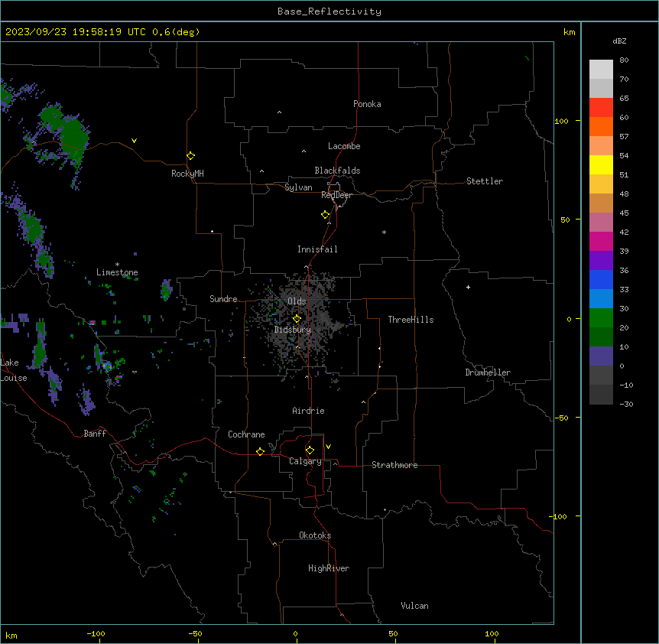
Task: Click the Olds label
Action: 297,301
